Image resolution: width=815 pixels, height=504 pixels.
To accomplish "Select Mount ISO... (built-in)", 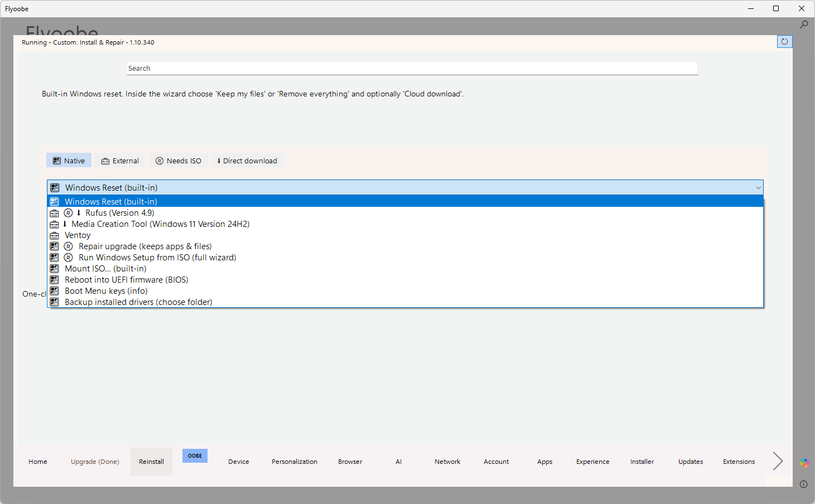I will pyautogui.click(x=406, y=269).
